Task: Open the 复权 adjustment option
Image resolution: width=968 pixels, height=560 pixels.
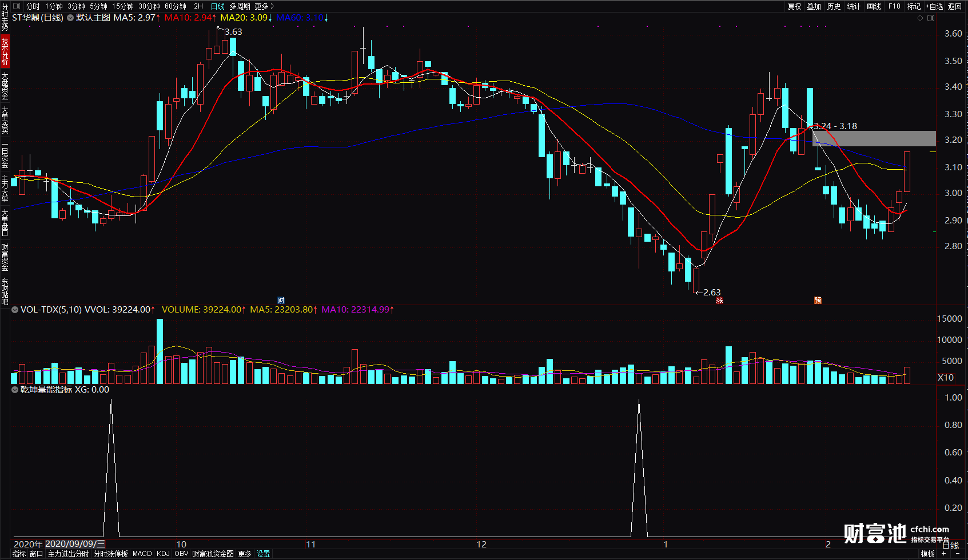Action: click(795, 6)
